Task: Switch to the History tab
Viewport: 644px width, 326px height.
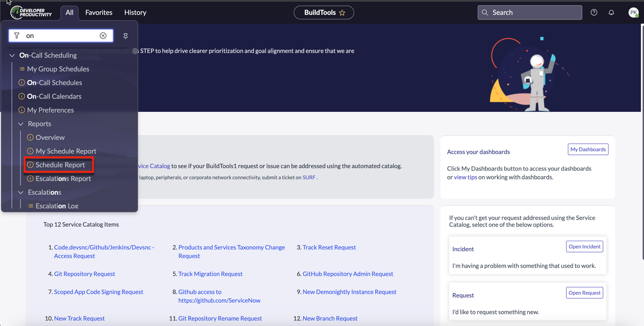Action: click(x=135, y=12)
